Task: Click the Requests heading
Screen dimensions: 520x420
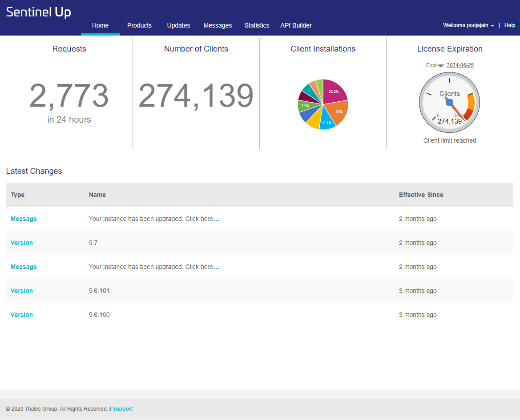Action: pos(69,49)
